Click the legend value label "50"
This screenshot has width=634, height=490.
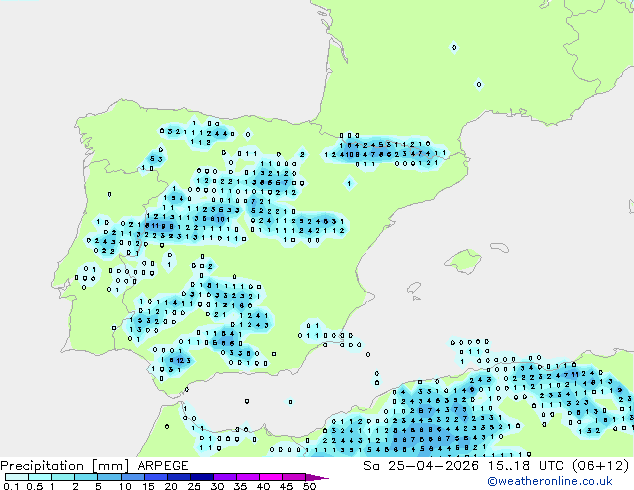coord(309,486)
